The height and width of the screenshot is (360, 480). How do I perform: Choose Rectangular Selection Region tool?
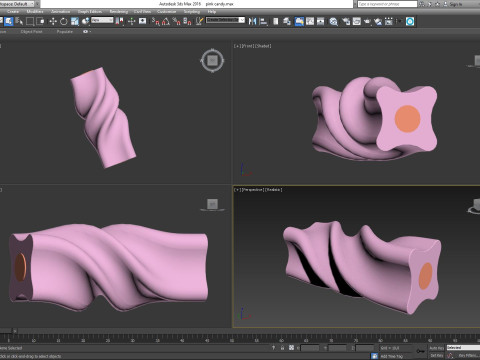30,21
